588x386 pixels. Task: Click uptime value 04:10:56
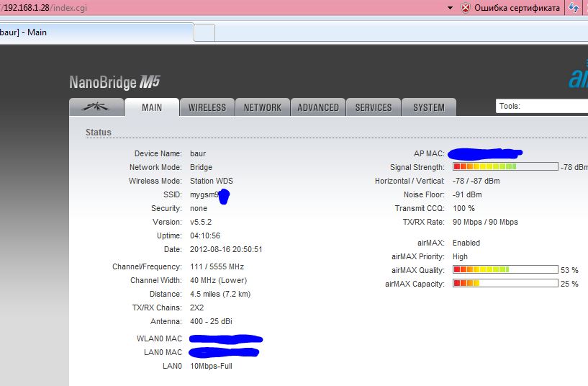click(x=204, y=235)
